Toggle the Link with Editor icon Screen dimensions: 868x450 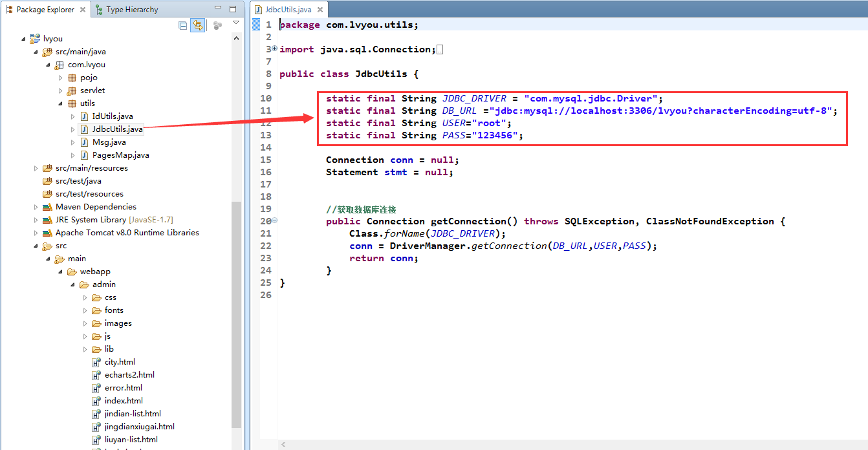point(198,25)
